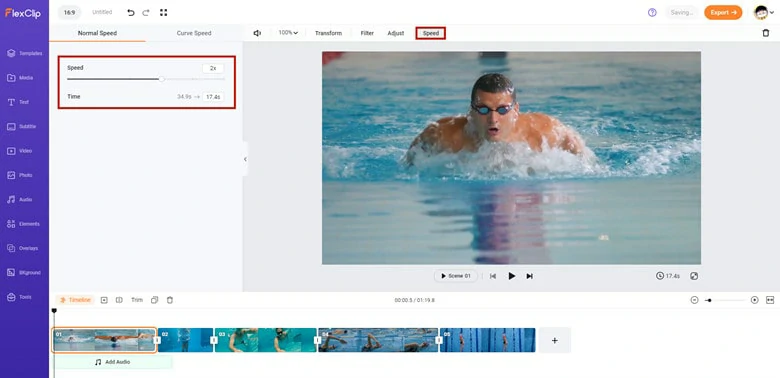780x378 pixels.
Task: Skip to the next scene
Action: tap(530, 276)
